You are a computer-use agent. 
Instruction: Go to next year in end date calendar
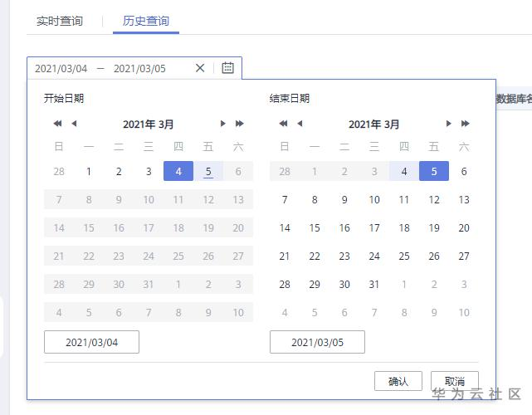pyautogui.click(x=466, y=124)
